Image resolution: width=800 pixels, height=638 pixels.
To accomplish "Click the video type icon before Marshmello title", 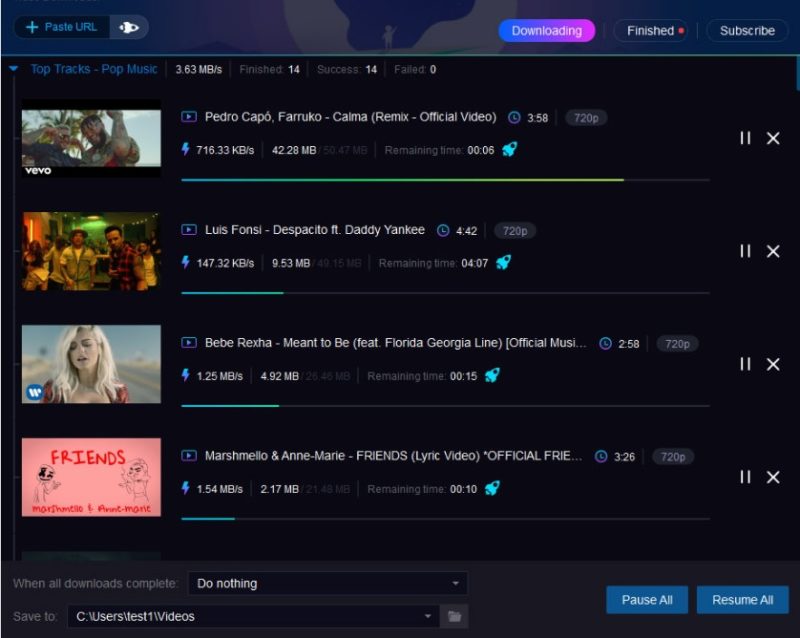I will point(189,455).
